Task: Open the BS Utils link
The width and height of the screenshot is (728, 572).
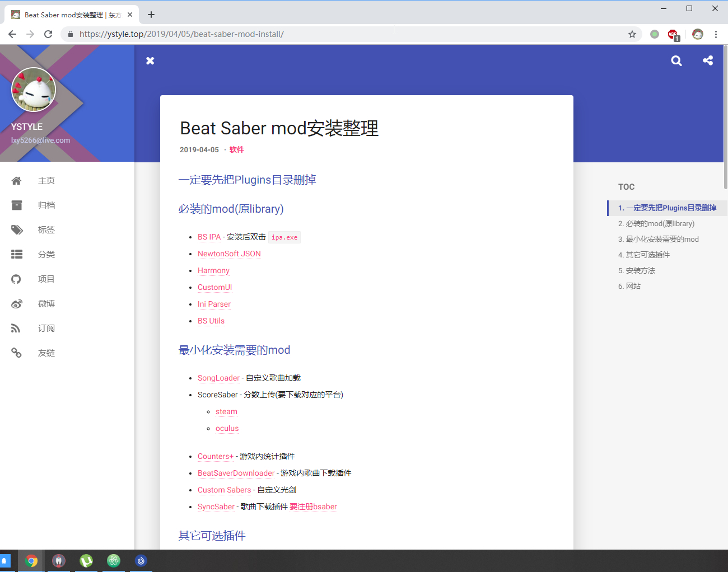Action: click(211, 321)
